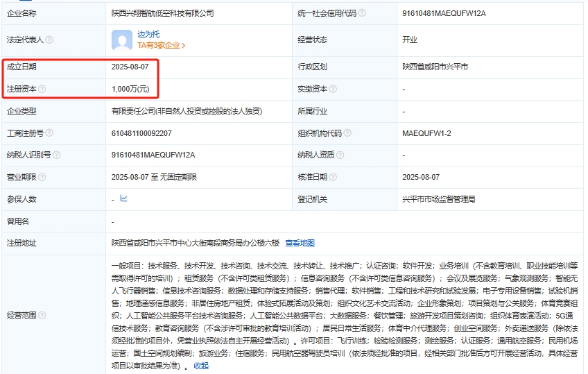Click registered capital 1,000万(元)
The image size is (588, 374).
point(130,90)
